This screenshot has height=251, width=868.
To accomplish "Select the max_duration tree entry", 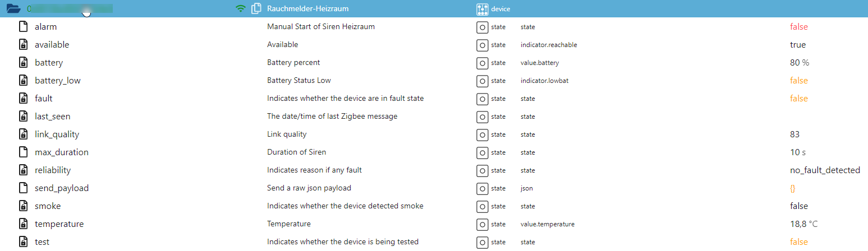I will pyautogui.click(x=61, y=152).
